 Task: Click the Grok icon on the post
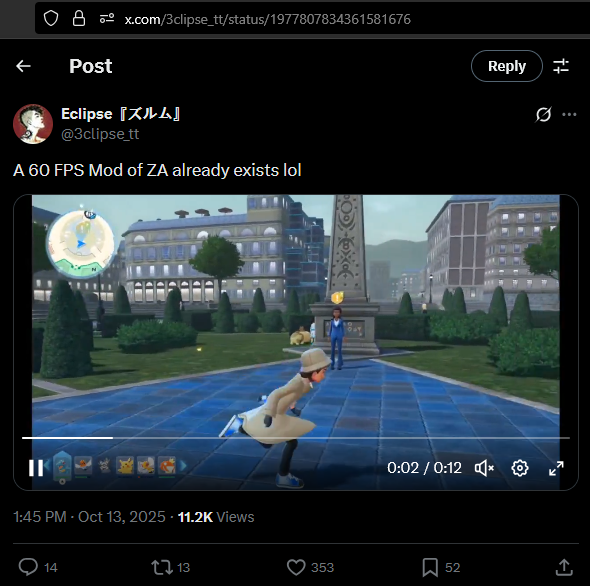click(543, 114)
